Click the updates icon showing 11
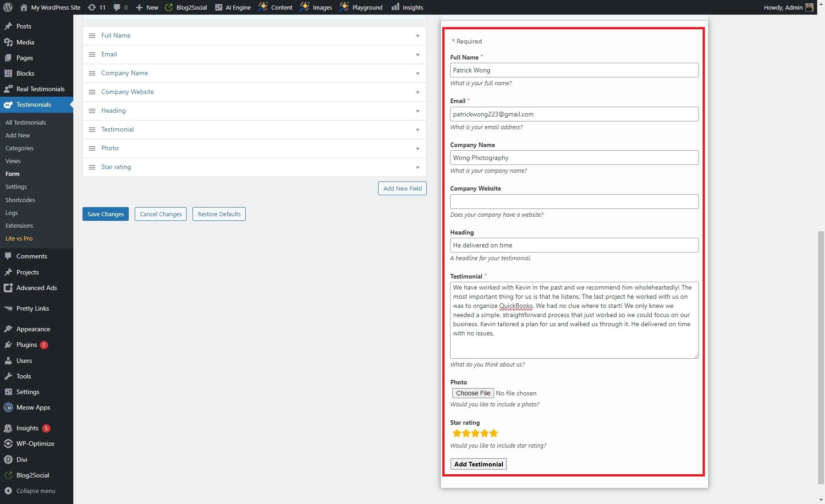The image size is (825, 504). pyautogui.click(x=96, y=7)
